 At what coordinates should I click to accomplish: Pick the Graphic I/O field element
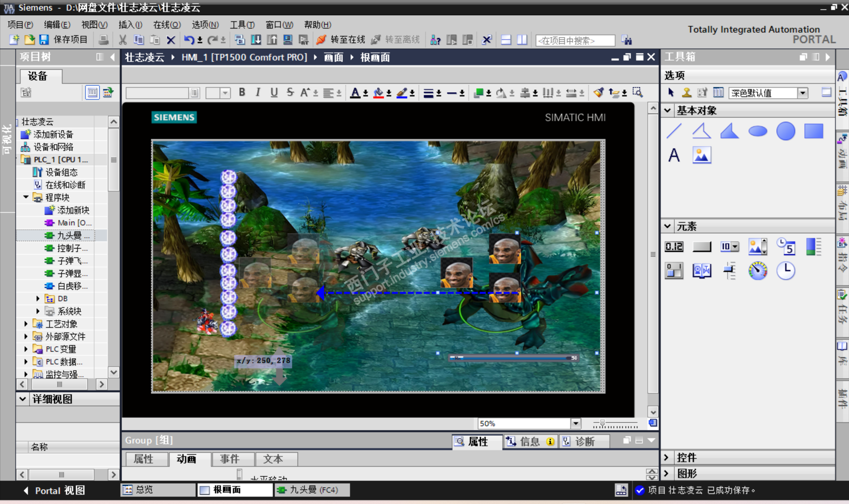pos(758,246)
